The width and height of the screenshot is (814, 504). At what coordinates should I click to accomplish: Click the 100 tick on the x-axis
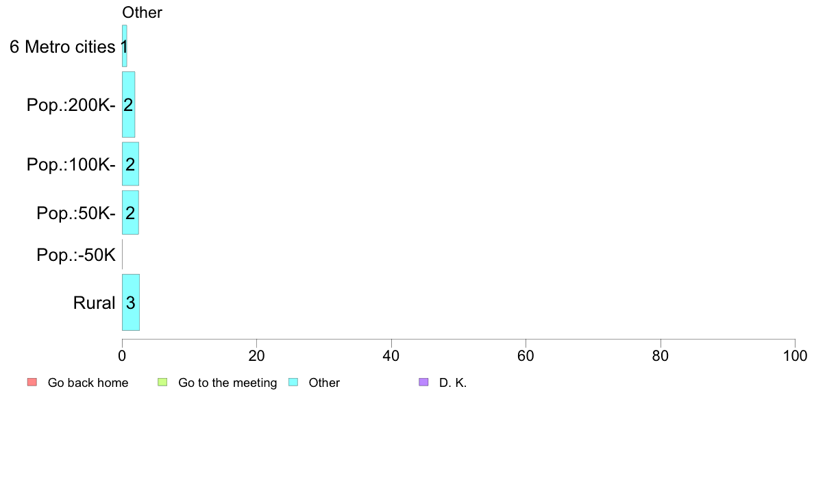[x=795, y=355]
